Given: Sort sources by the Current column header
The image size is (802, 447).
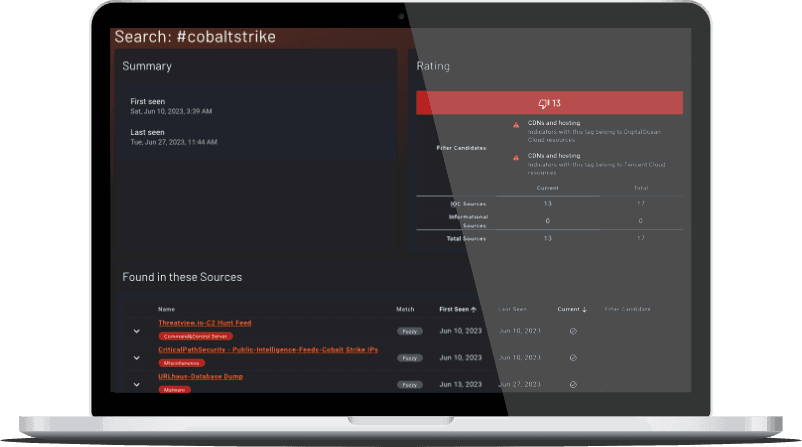Looking at the screenshot, I should pos(568,309).
